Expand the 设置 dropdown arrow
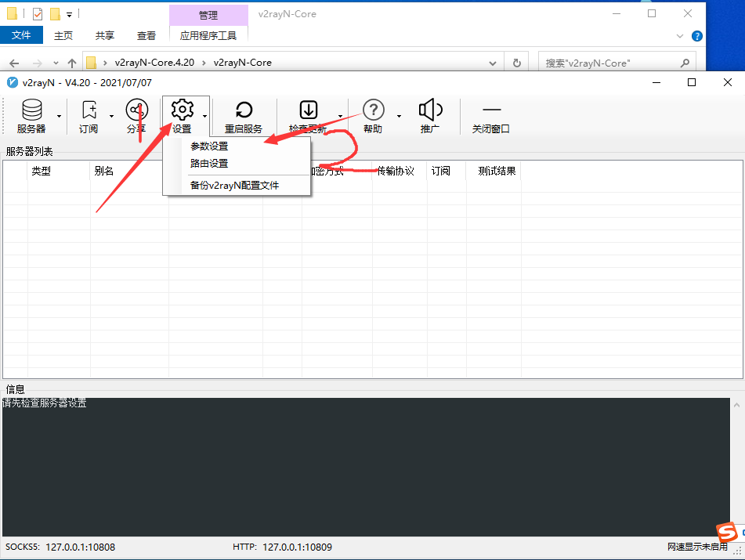The height and width of the screenshot is (560, 745). click(204, 117)
